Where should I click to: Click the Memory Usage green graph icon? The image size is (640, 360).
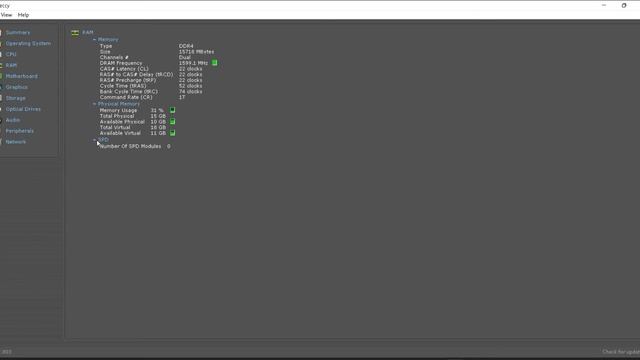pyautogui.click(x=173, y=110)
